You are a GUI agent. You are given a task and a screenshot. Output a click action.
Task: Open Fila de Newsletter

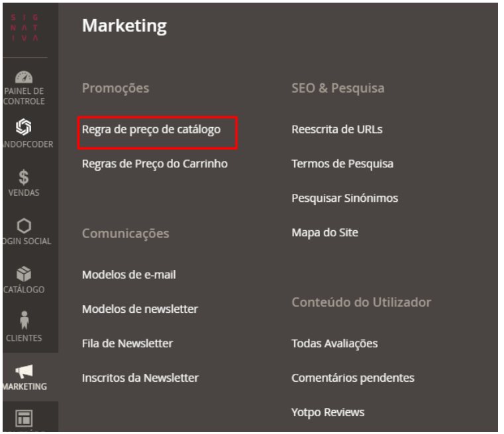(127, 343)
